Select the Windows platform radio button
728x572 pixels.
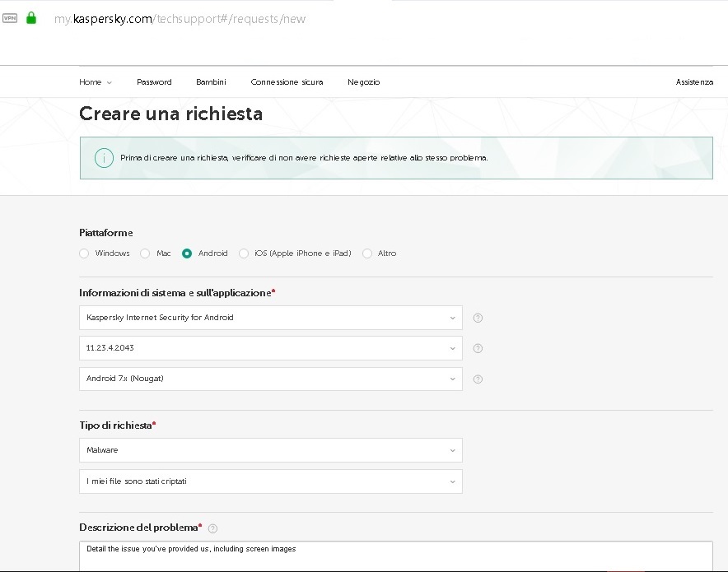(x=84, y=253)
